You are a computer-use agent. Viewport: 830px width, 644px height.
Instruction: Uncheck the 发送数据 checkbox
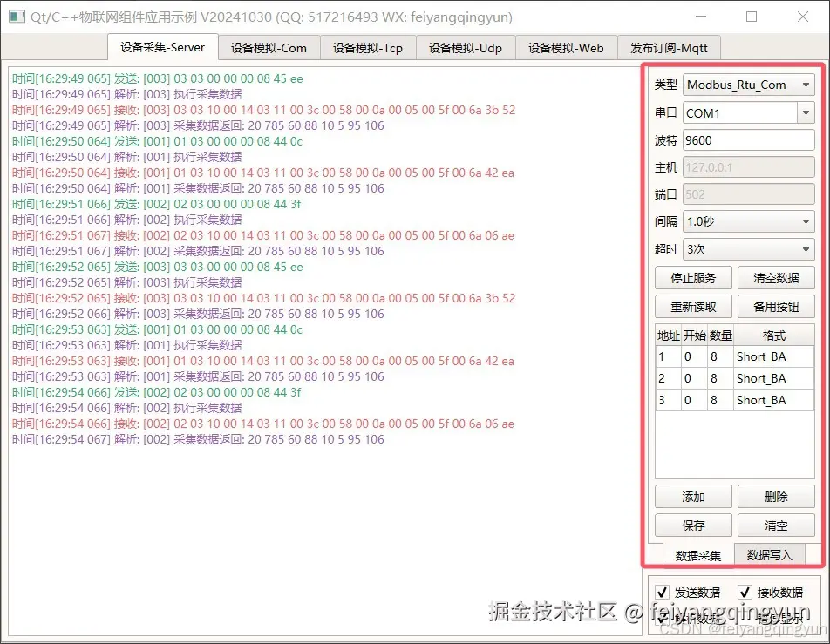[662, 592]
